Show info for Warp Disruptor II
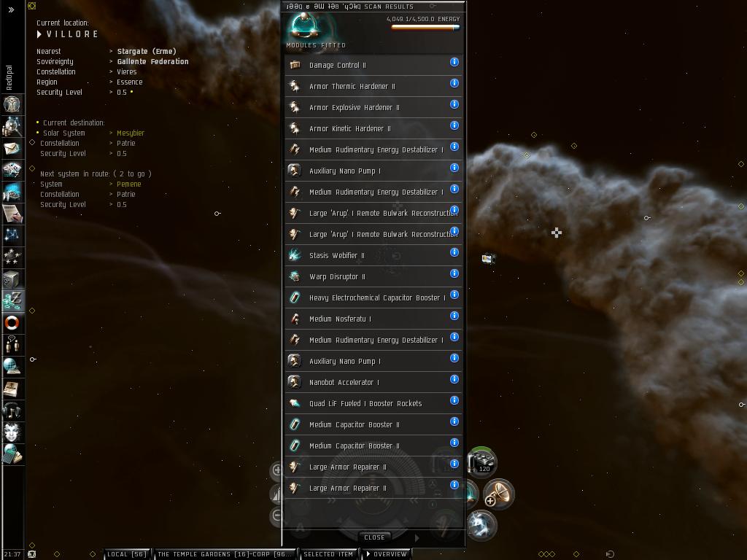This screenshot has height=560, width=747. pyautogui.click(x=454, y=273)
